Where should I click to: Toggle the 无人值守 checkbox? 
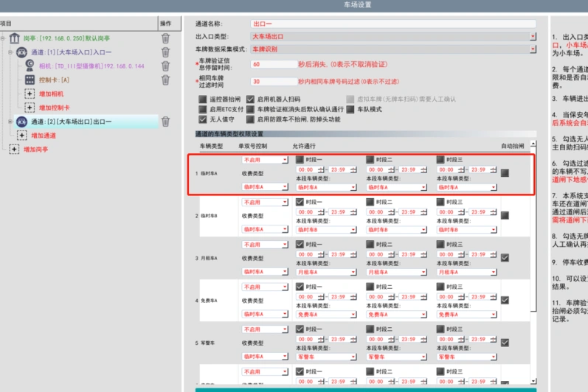point(202,119)
